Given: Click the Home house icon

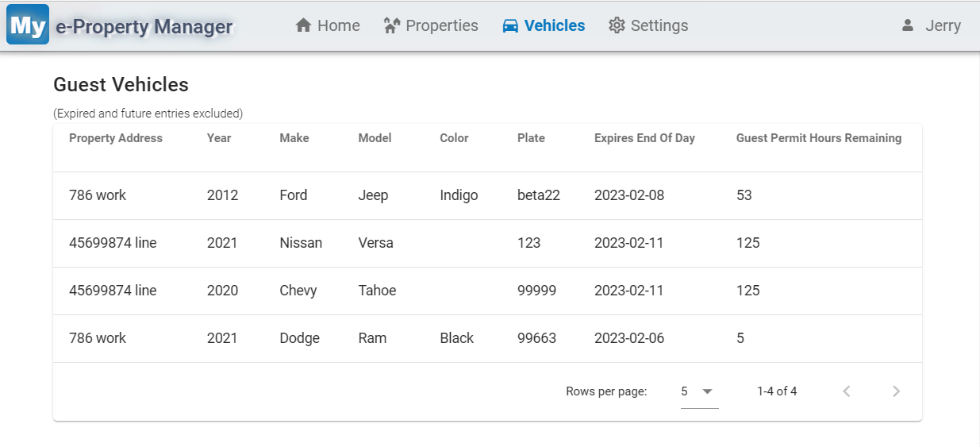Looking at the screenshot, I should click(x=303, y=25).
